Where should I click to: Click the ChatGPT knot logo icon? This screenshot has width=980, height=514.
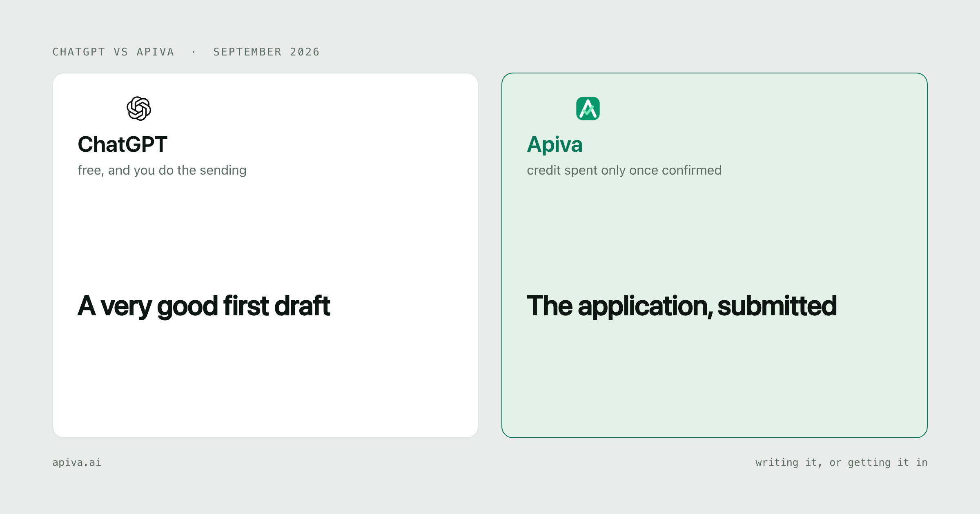point(139,109)
